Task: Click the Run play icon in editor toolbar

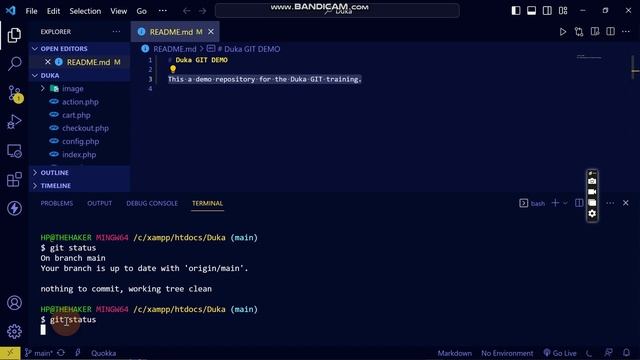Action: [563, 32]
